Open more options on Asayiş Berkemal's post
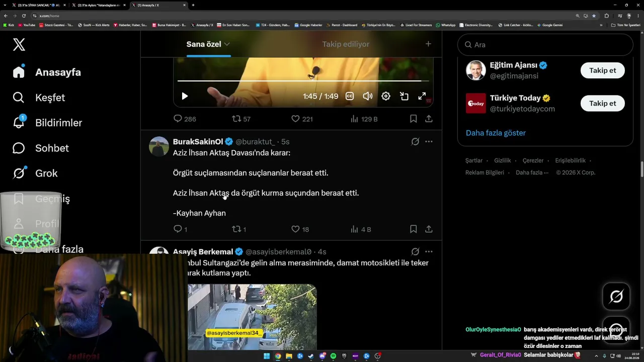Screen dimensions: 644x362 (x=429, y=252)
